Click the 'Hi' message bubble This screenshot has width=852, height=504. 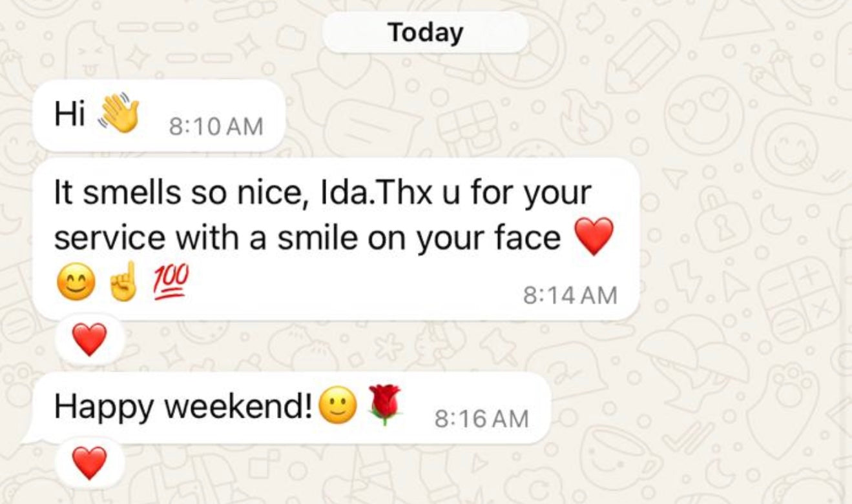159,116
